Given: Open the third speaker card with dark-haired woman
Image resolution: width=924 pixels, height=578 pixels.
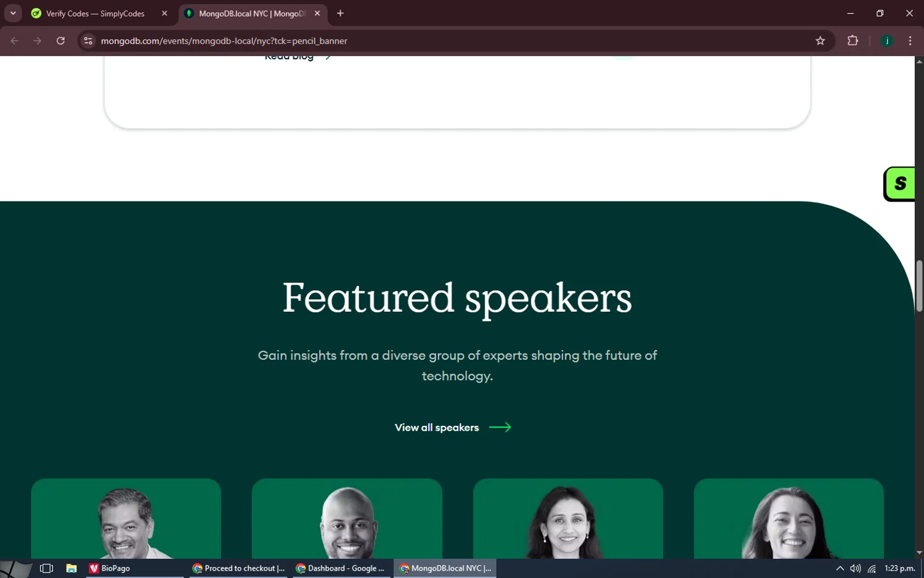Looking at the screenshot, I should 568,518.
